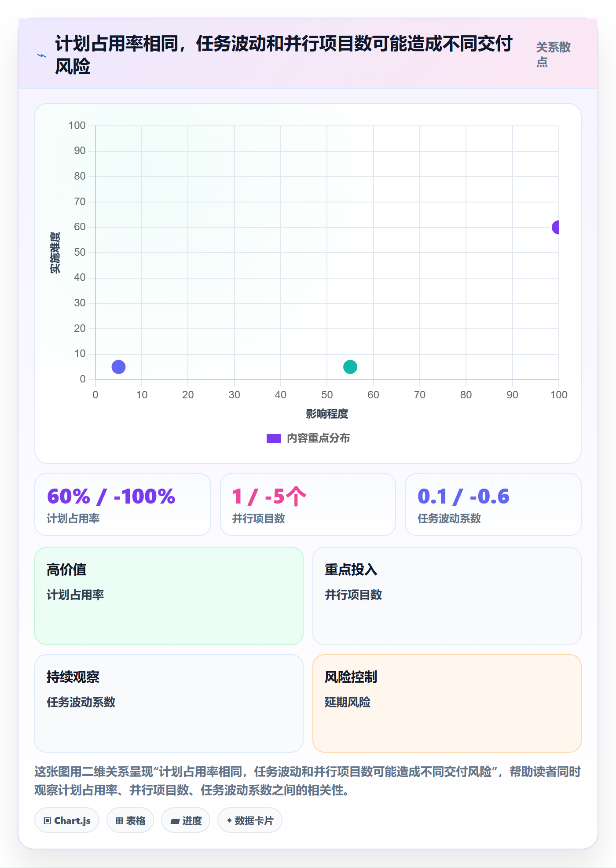Open the 风险控制 quadrant card
Screen dimensions: 616x868
click(447, 703)
